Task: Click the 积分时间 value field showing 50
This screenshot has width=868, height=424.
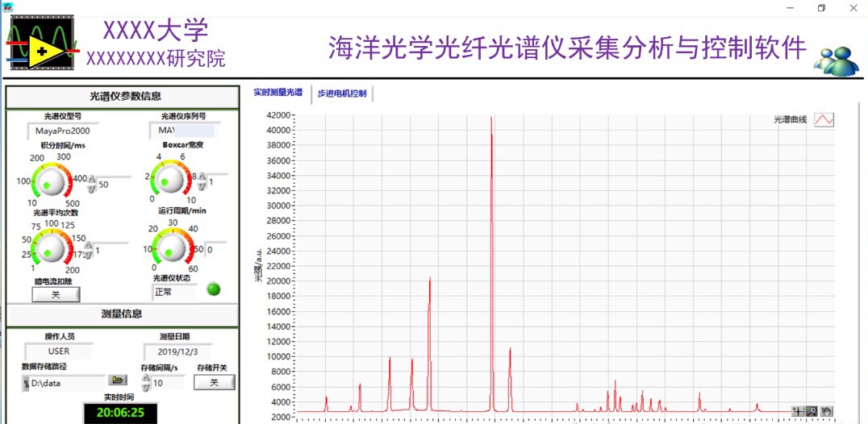Action: [x=114, y=184]
